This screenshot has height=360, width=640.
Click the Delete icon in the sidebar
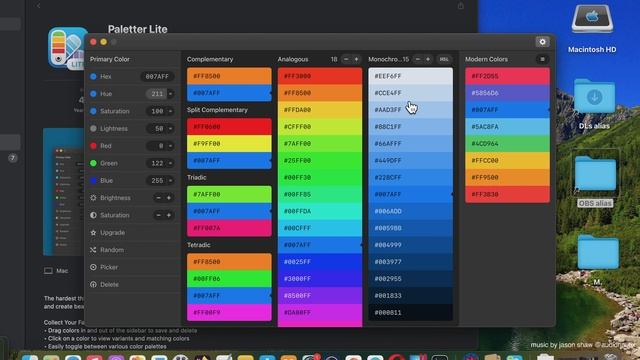93,284
